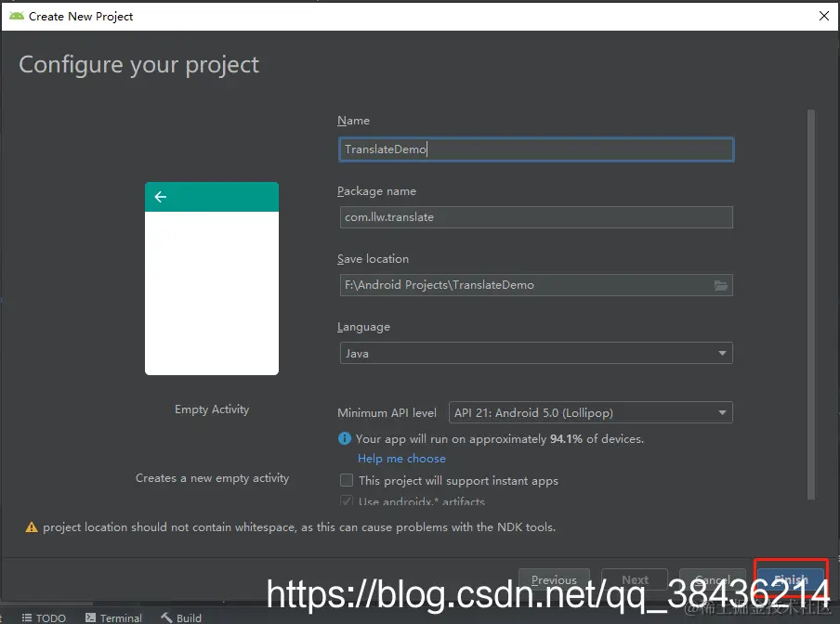The height and width of the screenshot is (624, 840).
Task: Toggle the Use androidx artifacts checkbox
Action: pos(347,501)
